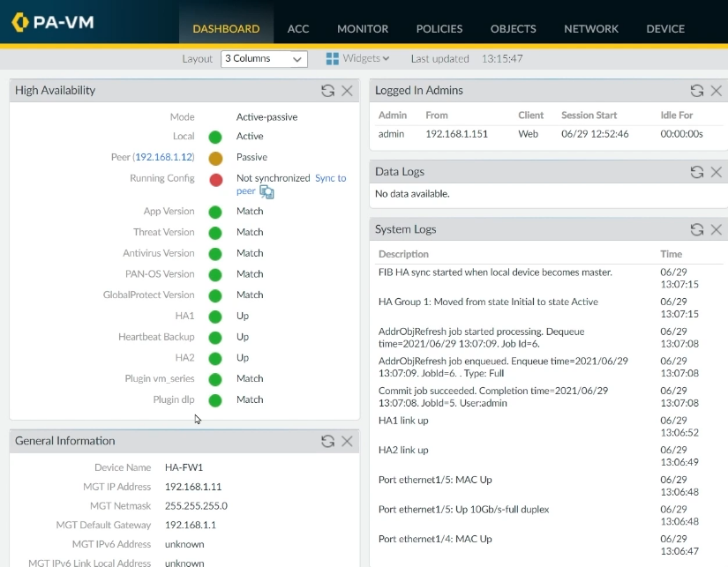The image size is (728, 567).
Task: Refresh the High Availability widget
Action: coord(327,91)
